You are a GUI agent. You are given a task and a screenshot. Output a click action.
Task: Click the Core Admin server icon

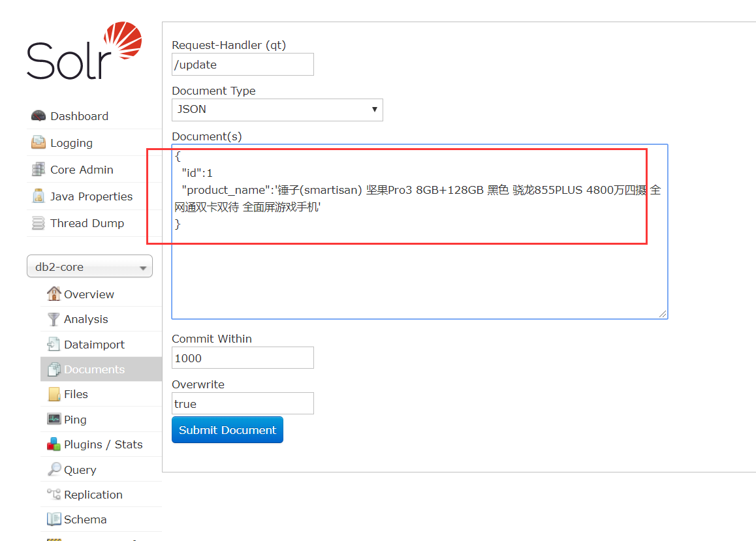pos(38,170)
